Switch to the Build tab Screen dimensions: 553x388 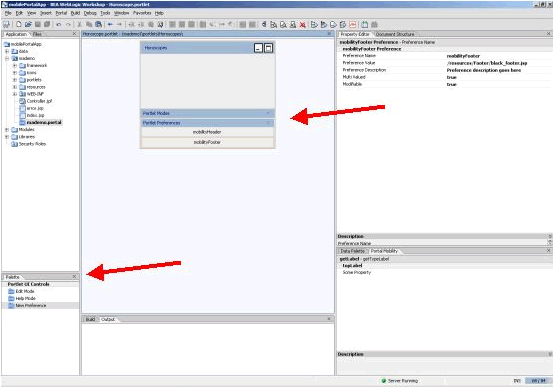(x=90, y=319)
